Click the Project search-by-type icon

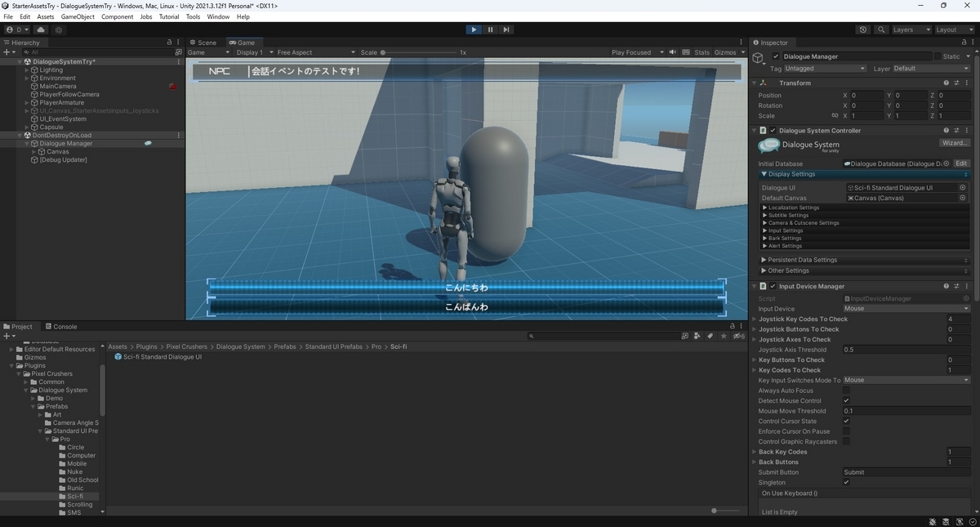click(698, 336)
